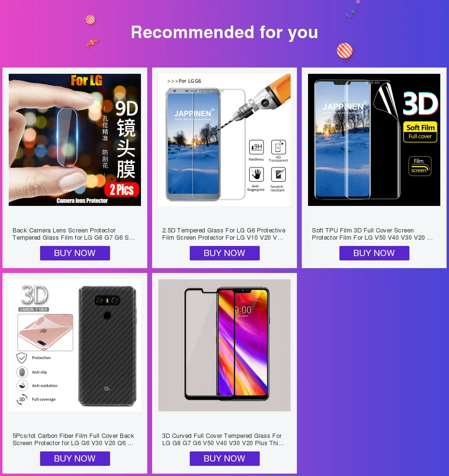Image resolution: width=449 pixels, height=476 pixels.
Task: Open the 3D Curved Full Cover Tempered Glass title
Action: pos(223,439)
